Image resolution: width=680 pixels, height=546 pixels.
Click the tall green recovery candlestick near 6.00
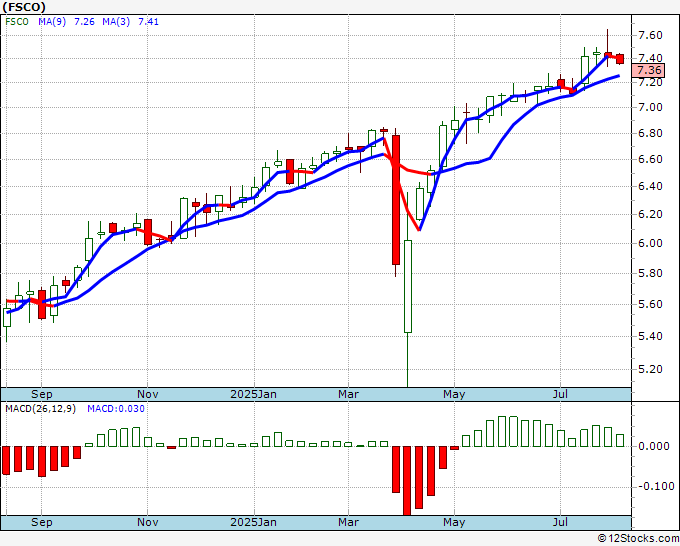(408, 286)
